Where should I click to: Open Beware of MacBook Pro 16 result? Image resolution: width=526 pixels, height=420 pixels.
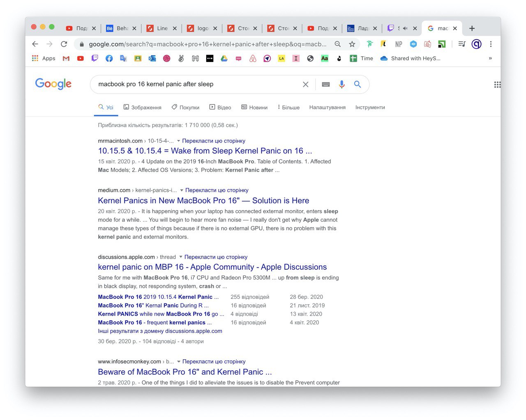(x=185, y=372)
